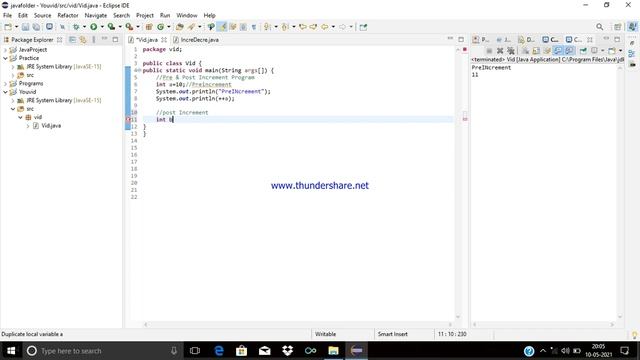
Task: Open the Navigate menu
Action: point(96,15)
